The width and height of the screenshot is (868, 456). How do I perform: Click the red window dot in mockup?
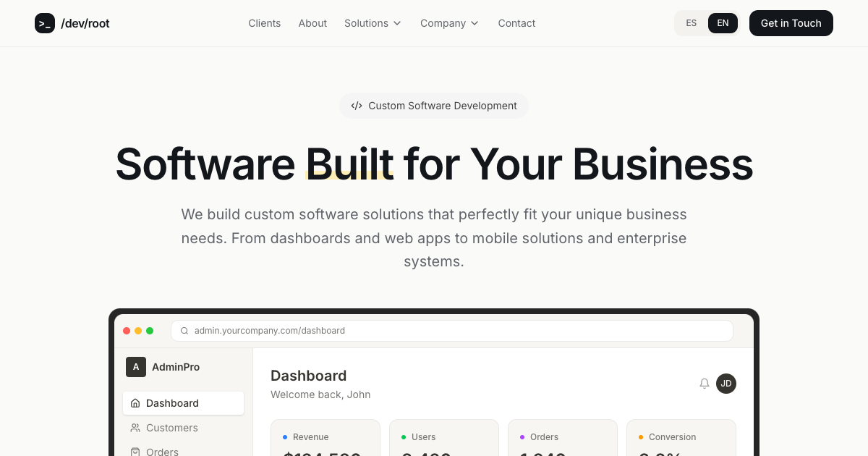pyautogui.click(x=127, y=331)
